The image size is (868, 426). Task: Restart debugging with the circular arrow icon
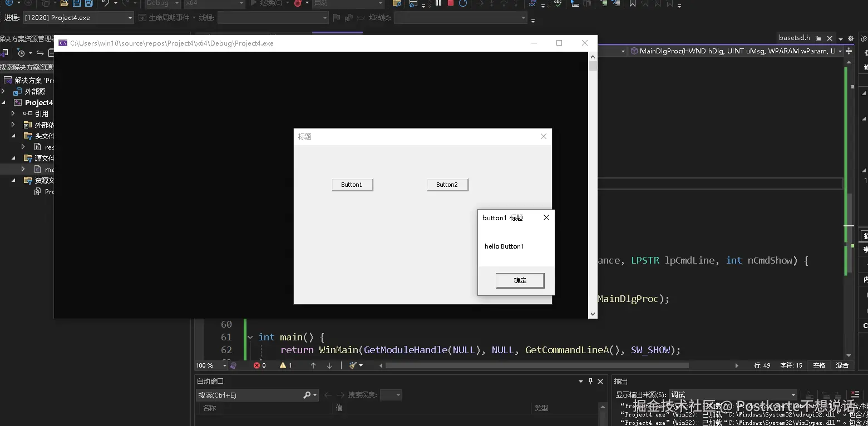[463, 3]
